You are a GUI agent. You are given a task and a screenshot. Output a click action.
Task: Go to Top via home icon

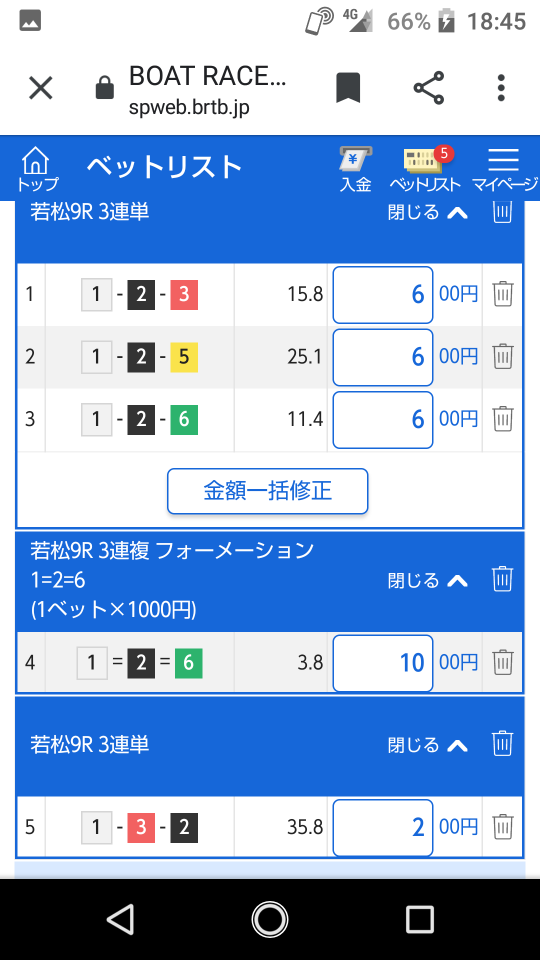click(37, 168)
